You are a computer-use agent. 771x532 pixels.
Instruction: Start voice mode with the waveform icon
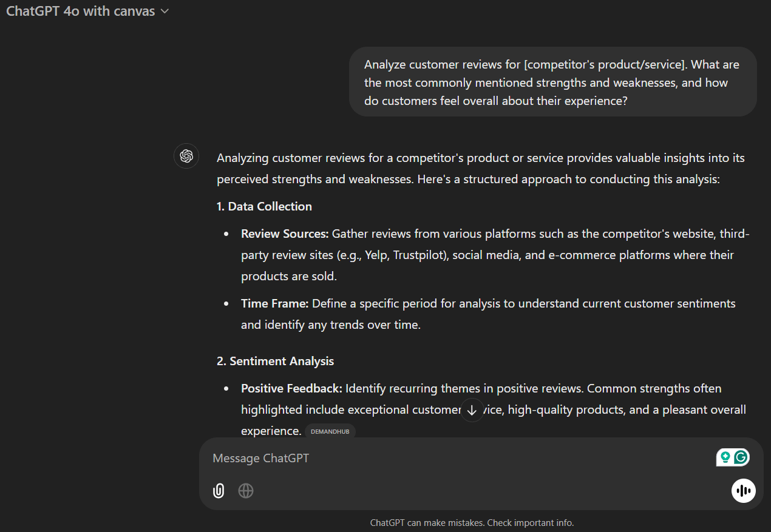744,491
